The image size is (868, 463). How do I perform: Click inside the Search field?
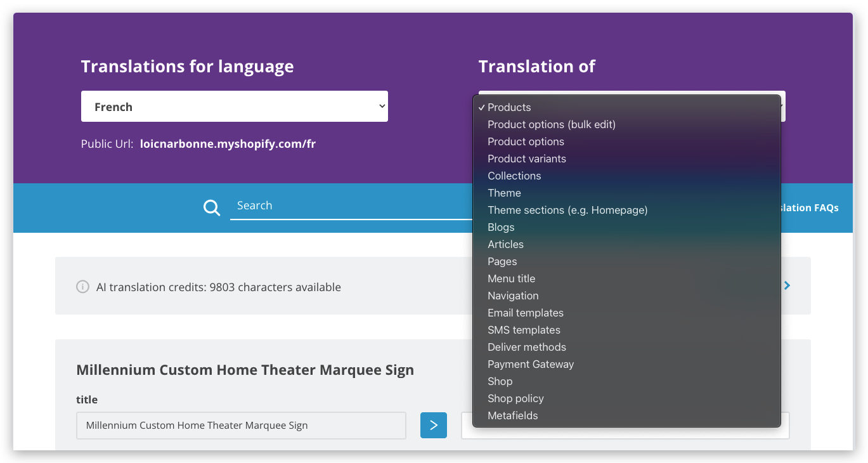point(349,205)
